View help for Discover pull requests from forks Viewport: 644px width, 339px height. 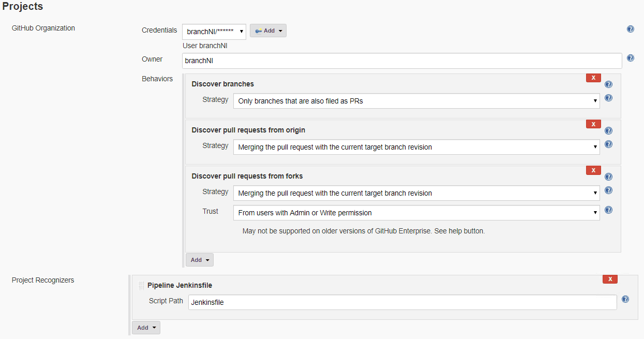coord(608,176)
